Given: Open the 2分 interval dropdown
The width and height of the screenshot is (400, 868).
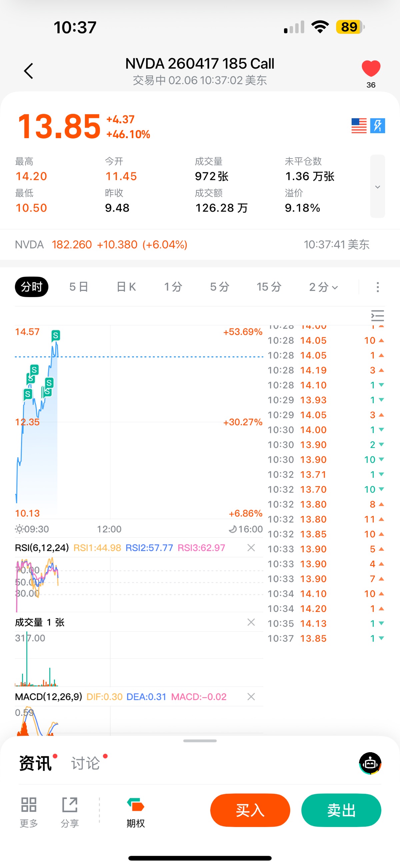Looking at the screenshot, I should [323, 287].
